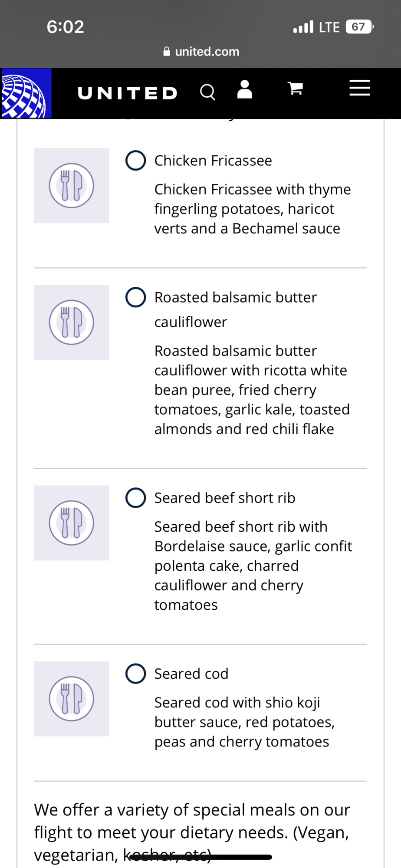Click the UNITED wordmark in header
Screen dimensions: 401x868
click(128, 93)
